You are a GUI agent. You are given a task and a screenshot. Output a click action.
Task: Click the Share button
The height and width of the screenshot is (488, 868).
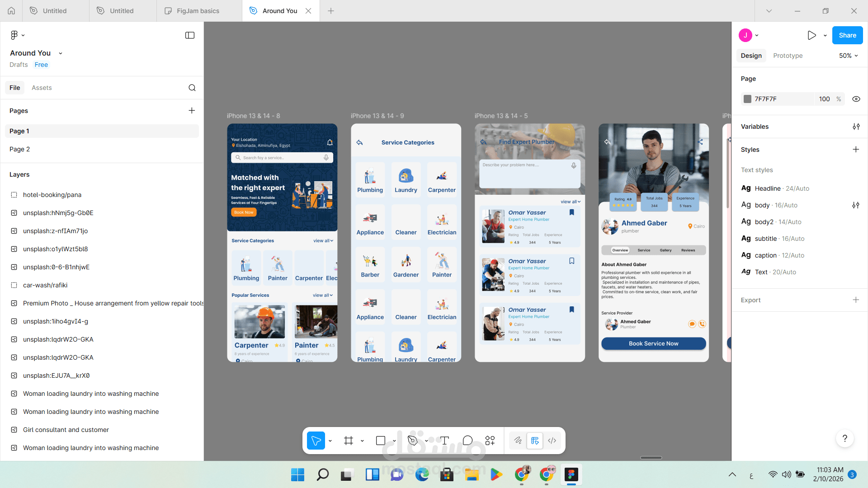(x=848, y=35)
